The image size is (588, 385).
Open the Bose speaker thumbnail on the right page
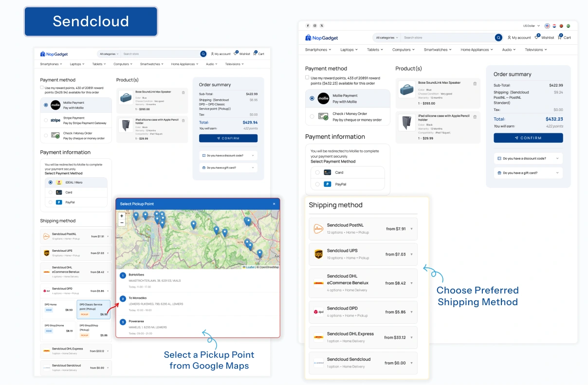(x=407, y=90)
